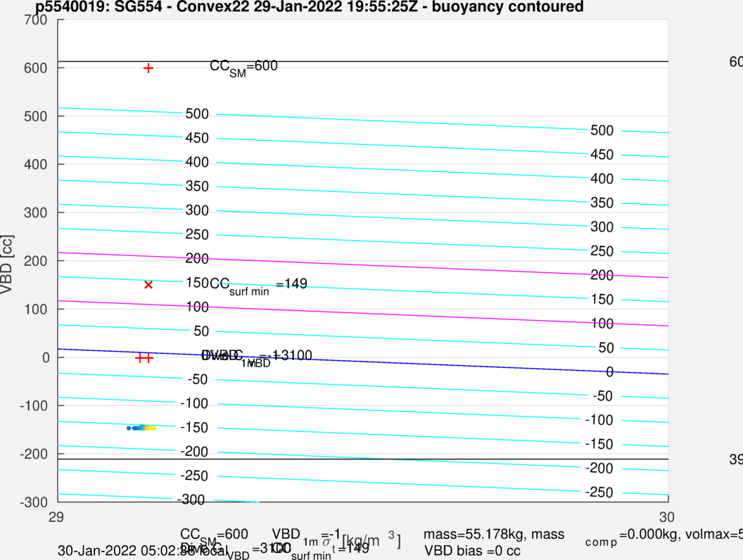Click the x-axis tick label 30

click(666, 517)
